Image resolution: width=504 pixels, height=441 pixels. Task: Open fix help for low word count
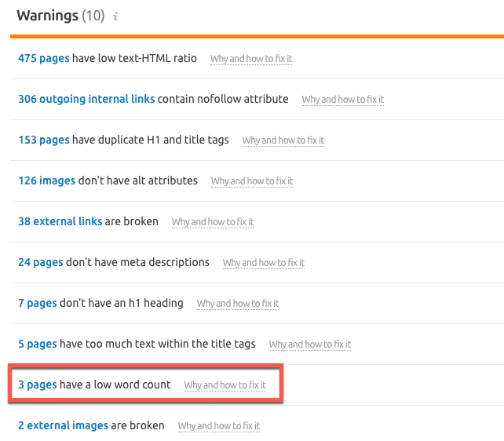click(x=225, y=385)
